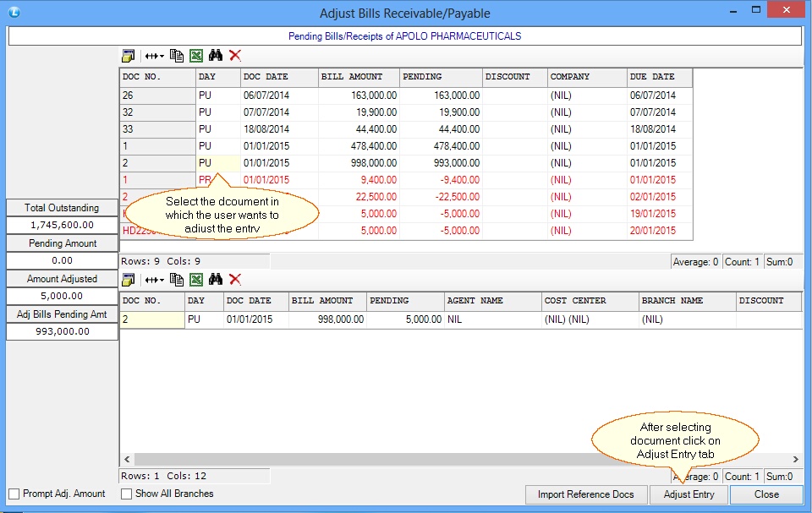Click the upper grid's DISCOUNT column header

pyautogui.click(x=515, y=77)
